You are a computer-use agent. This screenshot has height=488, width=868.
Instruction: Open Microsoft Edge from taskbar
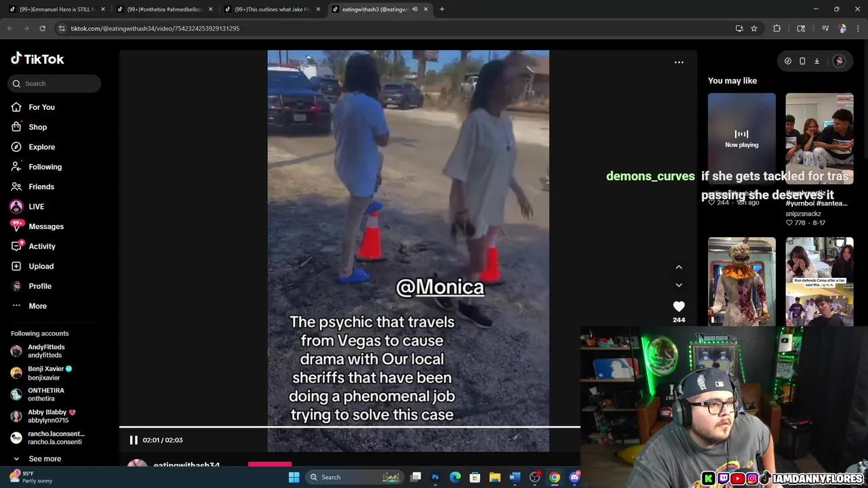click(455, 477)
